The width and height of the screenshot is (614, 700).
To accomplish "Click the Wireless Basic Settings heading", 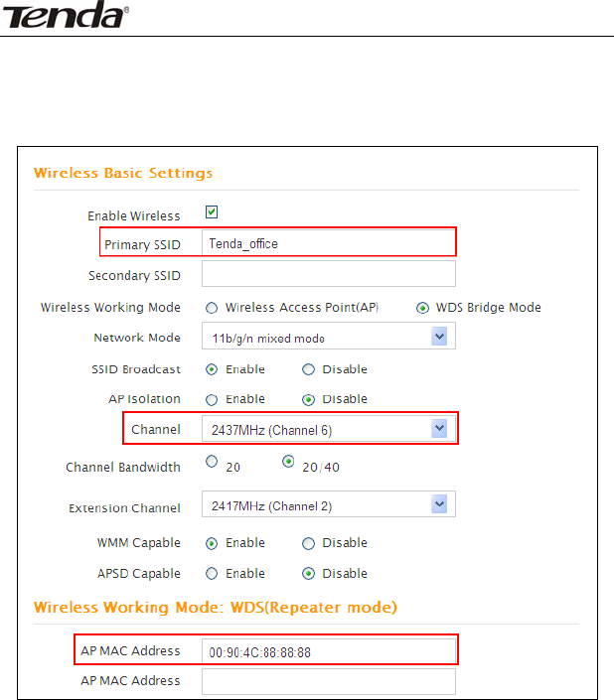I will click(123, 173).
